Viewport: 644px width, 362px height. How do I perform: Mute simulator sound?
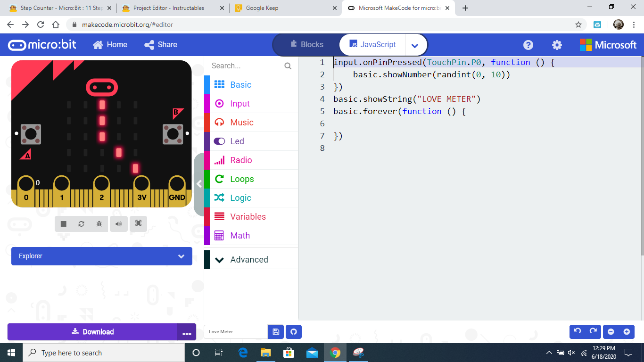point(119,224)
